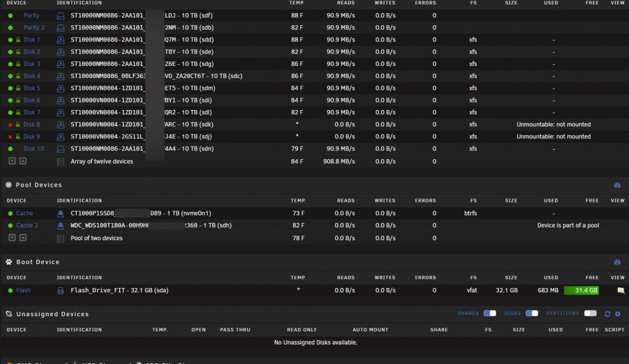Toggle the Shares switch off
Image resolution: width=629 pixels, height=364 pixels.
tap(490, 313)
